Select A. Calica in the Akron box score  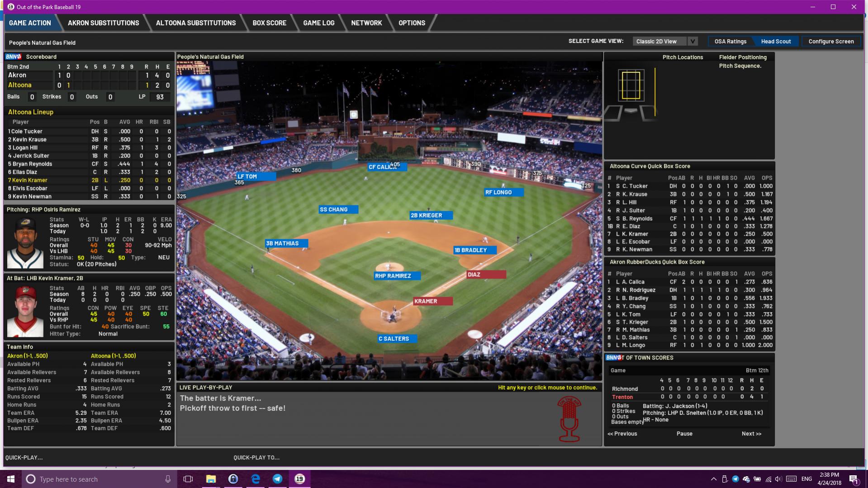689,282
